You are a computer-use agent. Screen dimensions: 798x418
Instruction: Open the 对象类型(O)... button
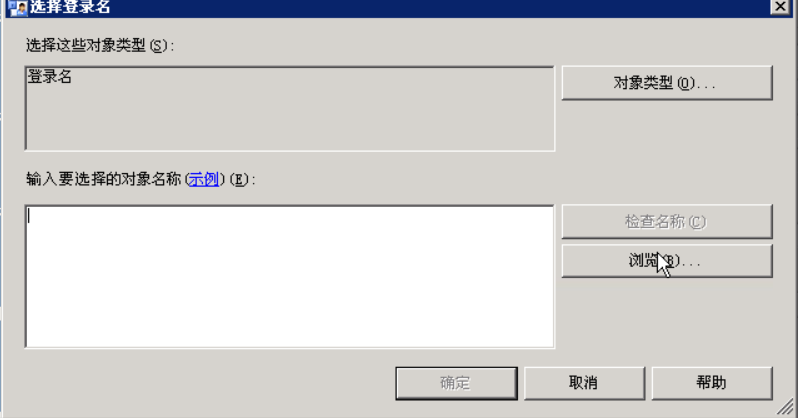click(667, 82)
